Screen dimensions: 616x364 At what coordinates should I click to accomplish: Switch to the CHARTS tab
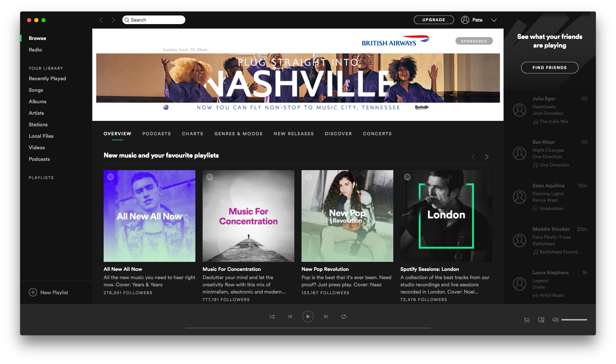click(192, 134)
